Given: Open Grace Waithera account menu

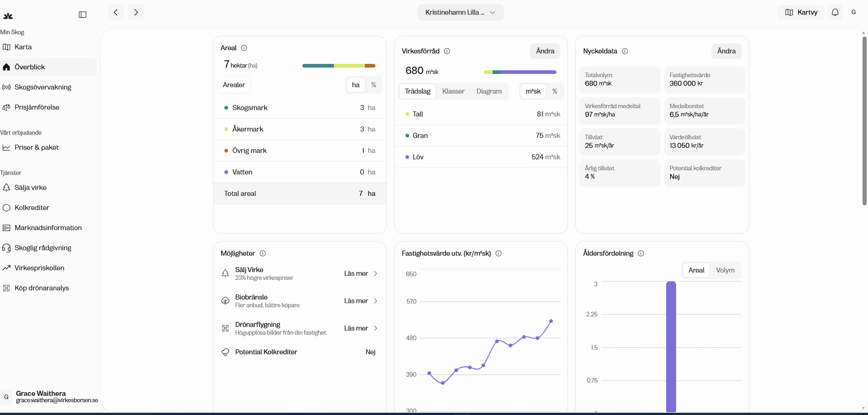Looking at the screenshot, I should [50, 397].
